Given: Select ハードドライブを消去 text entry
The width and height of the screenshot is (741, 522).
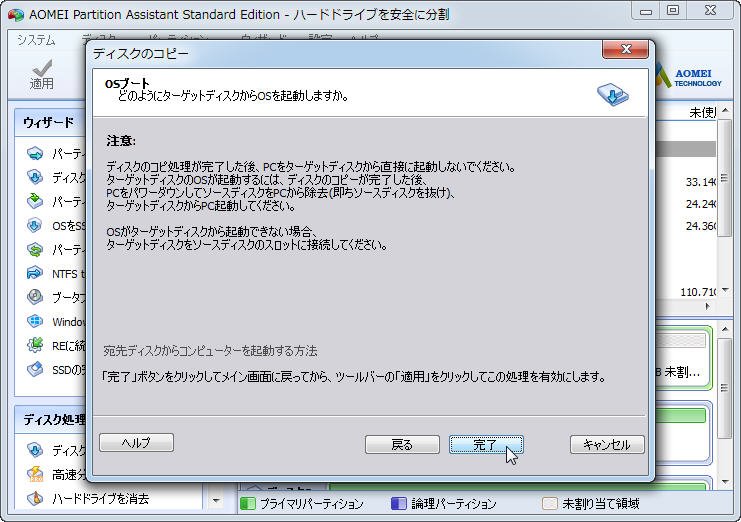Looking at the screenshot, I should (x=101, y=498).
